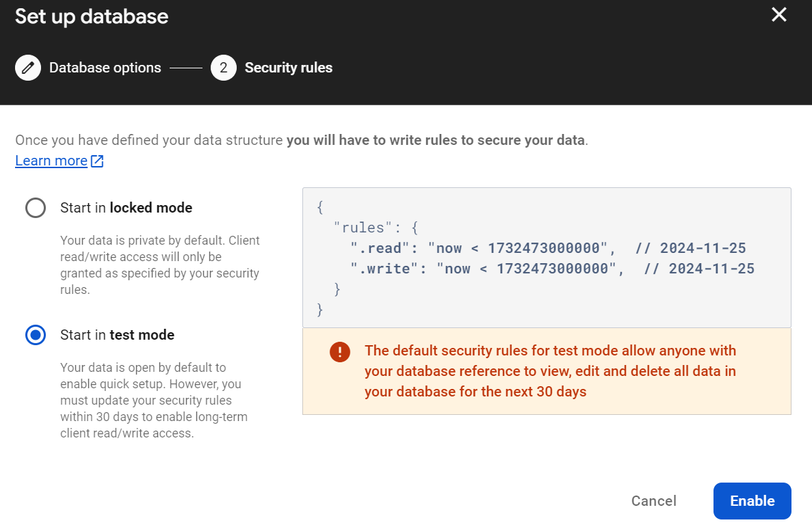Screen dimensions: 812x527
Task: Click the "Start in test mode" label
Action: [x=117, y=335]
